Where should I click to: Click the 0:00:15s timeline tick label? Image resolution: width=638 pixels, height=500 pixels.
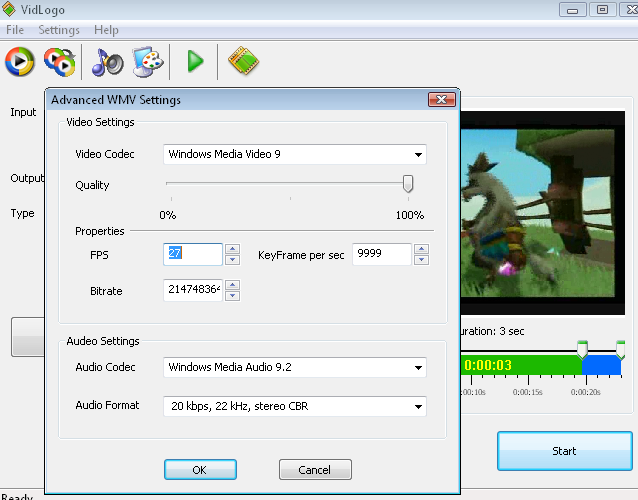coord(528,392)
